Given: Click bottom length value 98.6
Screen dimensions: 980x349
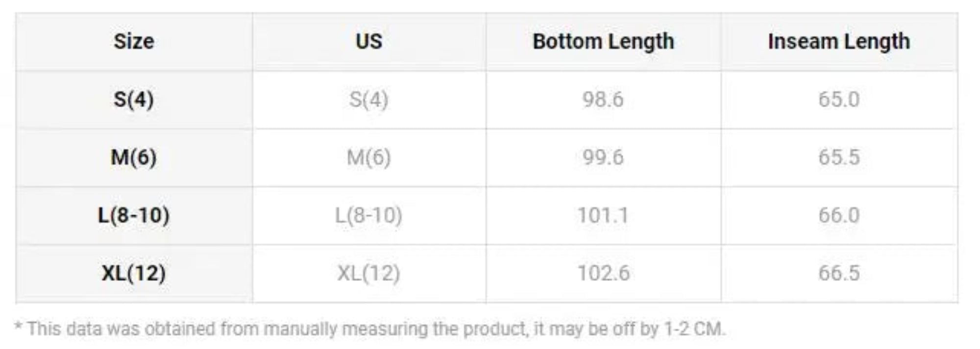Looking at the screenshot, I should pyautogui.click(x=603, y=99).
